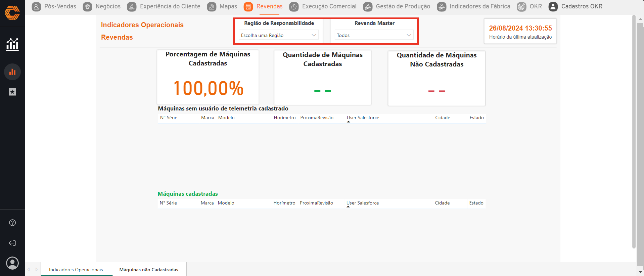The width and height of the screenshot is (644, 276).
Task: Switch to Indicadores Operacionais page tab
Action: [76, 270]
